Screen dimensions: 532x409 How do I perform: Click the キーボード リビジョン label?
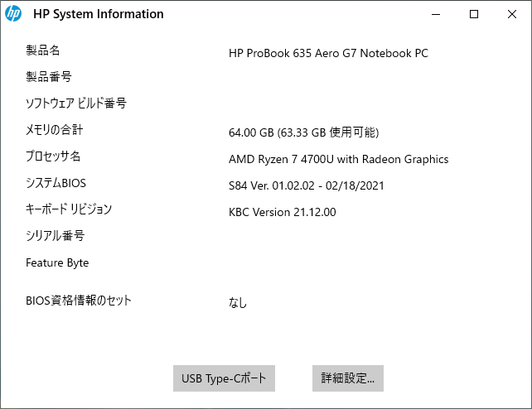click(69, 209)
